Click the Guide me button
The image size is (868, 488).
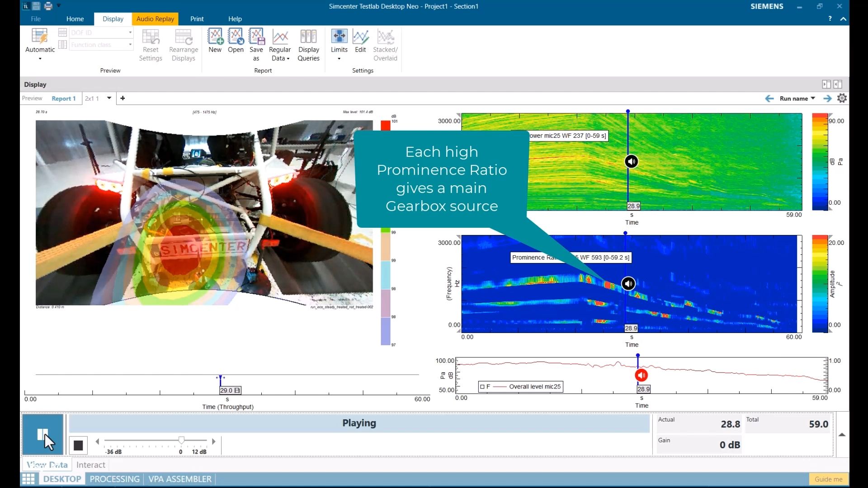(x=828, y=479)
